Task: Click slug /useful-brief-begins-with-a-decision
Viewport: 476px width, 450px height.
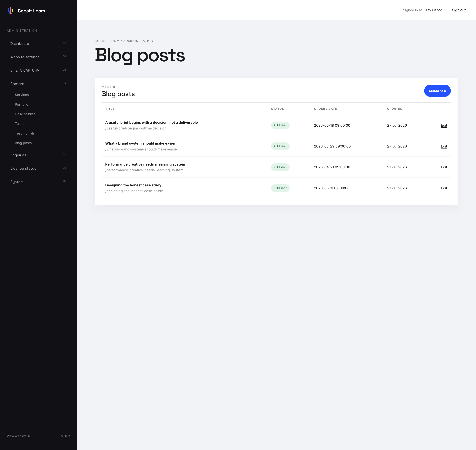Action: point(136,128)
